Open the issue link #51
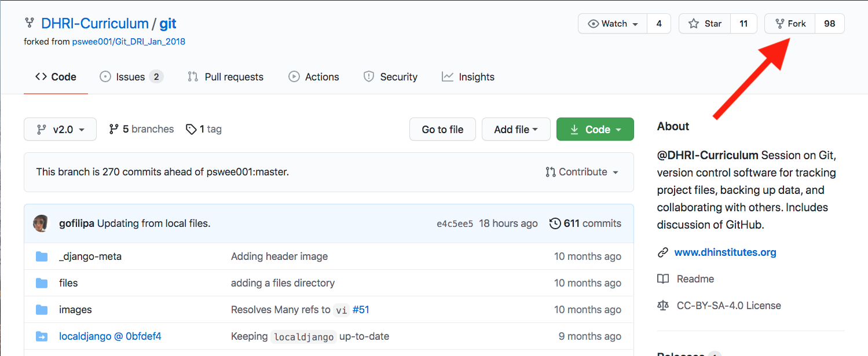The width and height of the screenshot is (868, 356). (x=361, y=310)
